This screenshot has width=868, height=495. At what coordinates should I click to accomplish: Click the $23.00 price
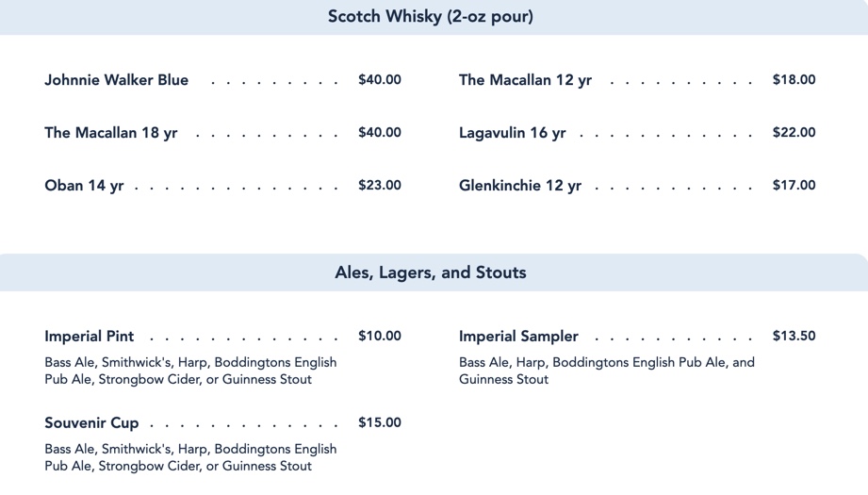pyautogui.click(x=379, y=186)
